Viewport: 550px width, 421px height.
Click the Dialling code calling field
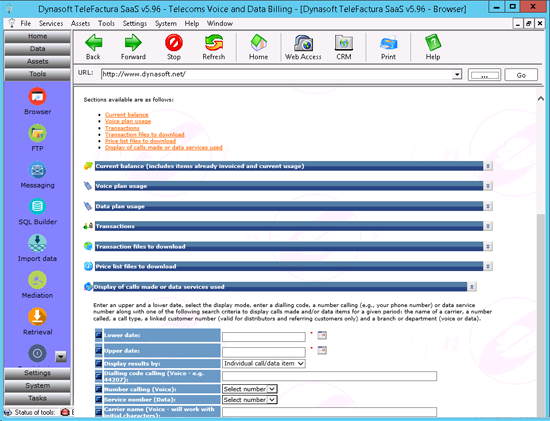tap(329, 376)
